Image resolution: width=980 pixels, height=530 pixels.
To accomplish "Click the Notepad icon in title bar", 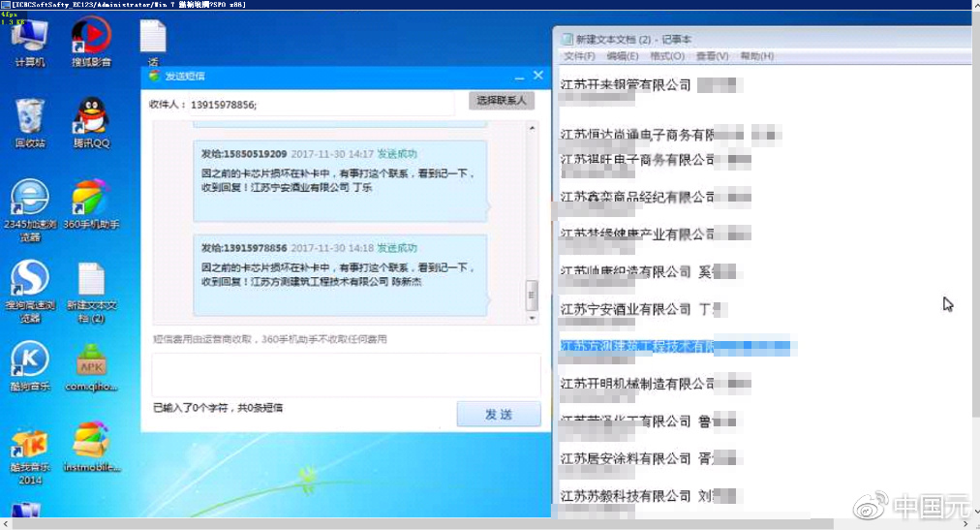I will pyautogui.click(x=567, y=39).
